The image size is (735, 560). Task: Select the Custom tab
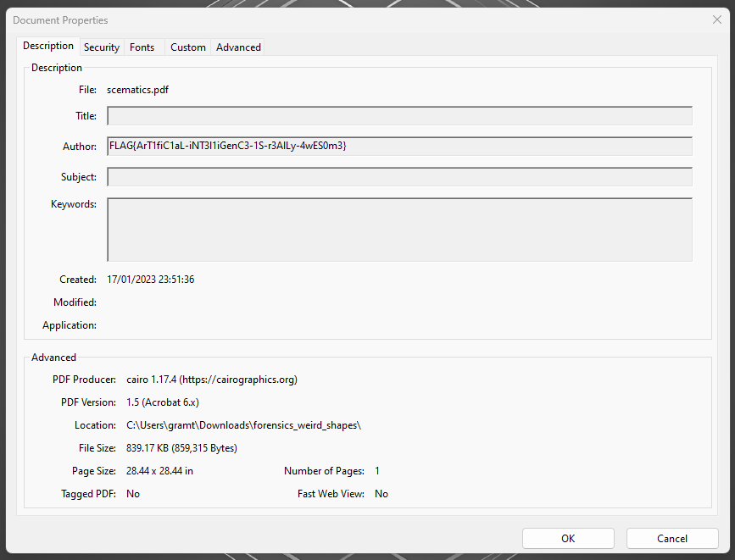click(x=187, y=47)
